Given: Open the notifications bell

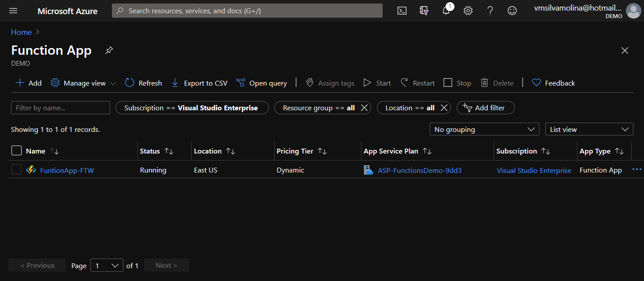Looking at the screenshot, I should pos(446,11).
